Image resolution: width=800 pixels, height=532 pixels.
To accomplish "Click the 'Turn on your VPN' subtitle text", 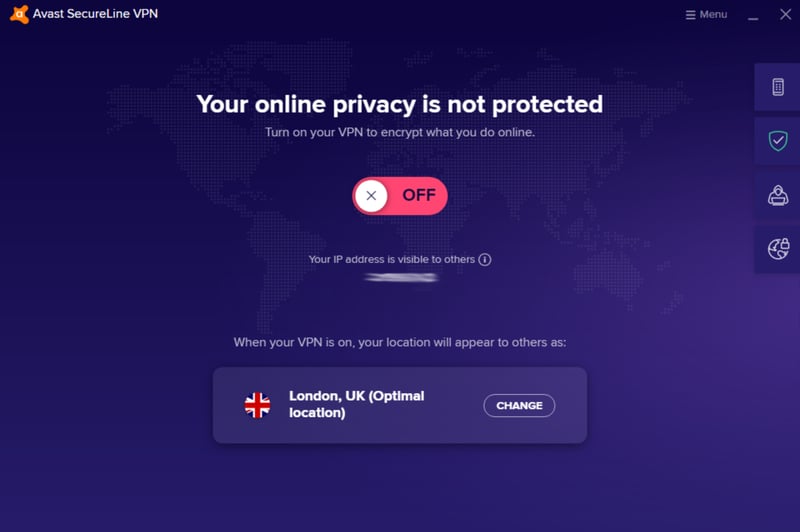I will click(400, 133).
